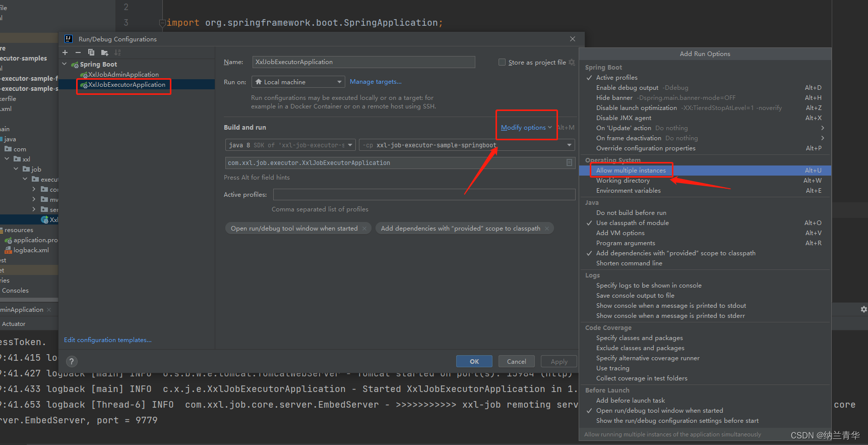Choose Hide banner option
The width and height of the screenshot is (868, 445).
coord(705,98)
